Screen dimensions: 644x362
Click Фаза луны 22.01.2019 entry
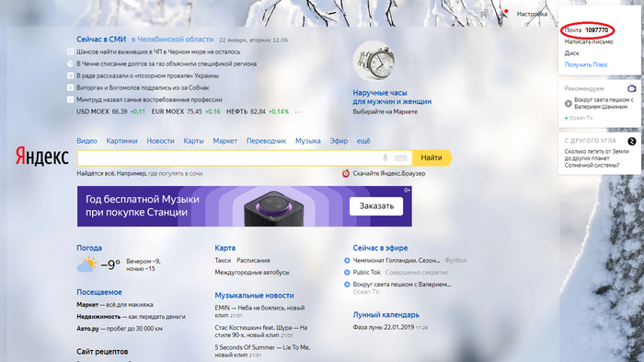(x=384, y=327)
